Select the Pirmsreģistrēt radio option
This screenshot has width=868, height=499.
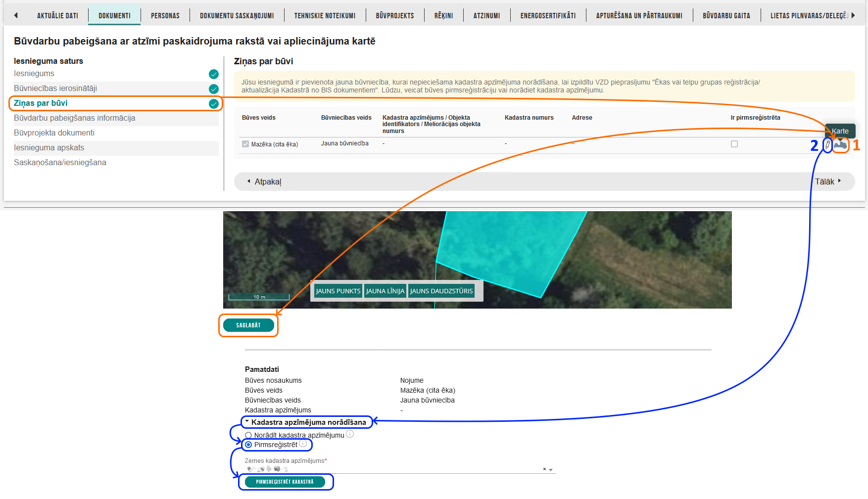(x=248, y=445)
